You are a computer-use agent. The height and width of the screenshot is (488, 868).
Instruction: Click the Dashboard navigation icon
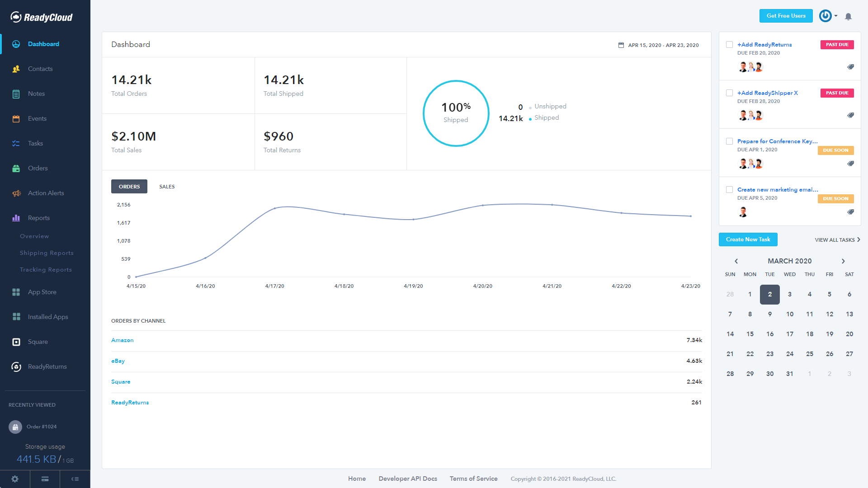pyautogui.click(x=15, y=43)
